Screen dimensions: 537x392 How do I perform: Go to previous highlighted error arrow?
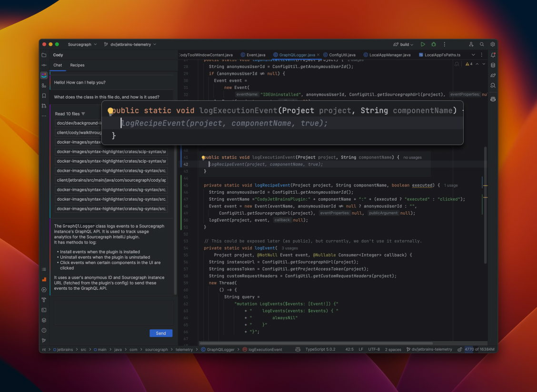pos(477,64)
